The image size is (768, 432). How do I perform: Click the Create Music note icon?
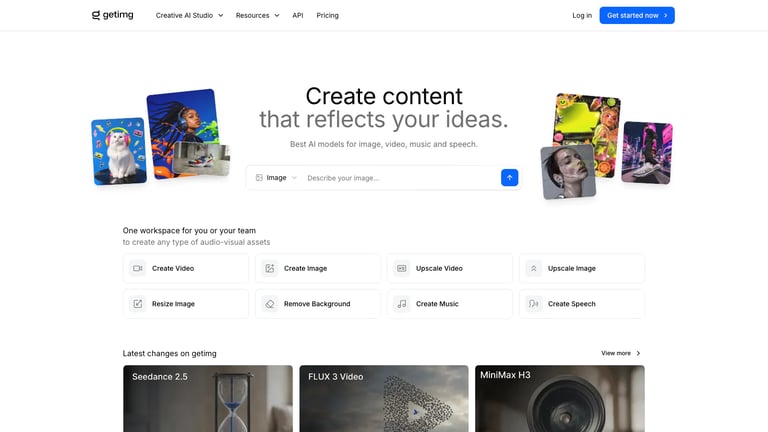pyautogui.click(x=402, y=304)
